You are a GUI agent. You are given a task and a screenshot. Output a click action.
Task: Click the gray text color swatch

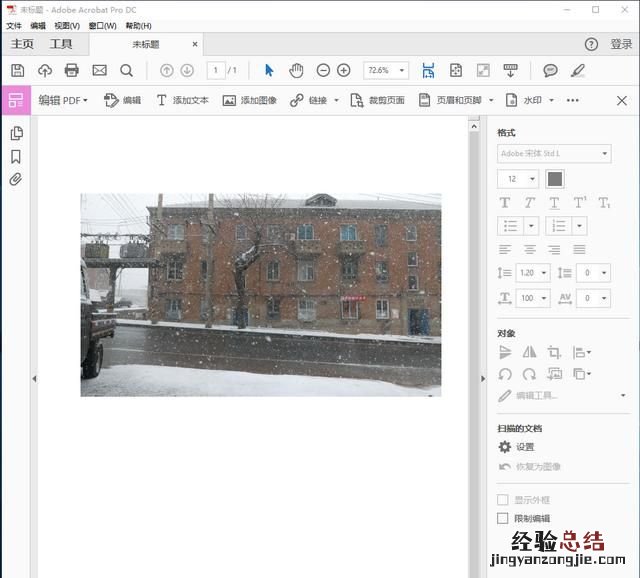pyautogui.click(x=555, y=179)
